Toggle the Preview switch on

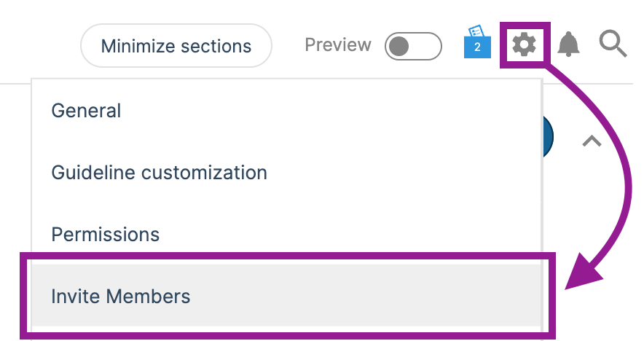point(413,46)
